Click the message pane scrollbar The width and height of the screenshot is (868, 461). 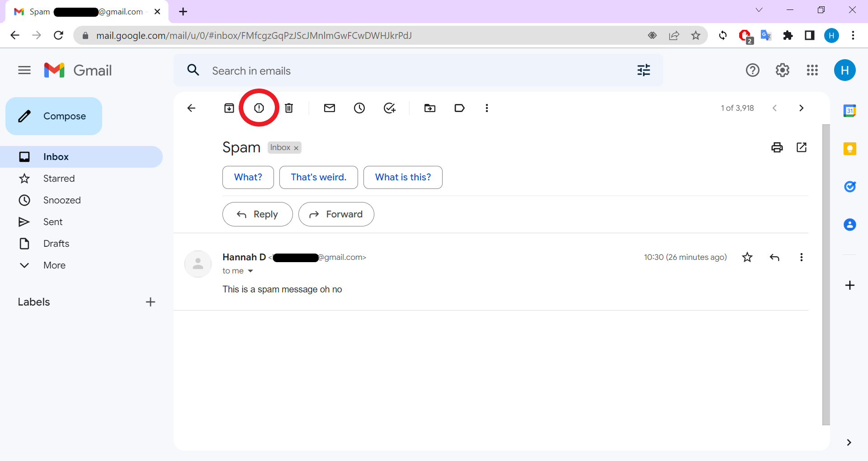(x=826, y=275)
